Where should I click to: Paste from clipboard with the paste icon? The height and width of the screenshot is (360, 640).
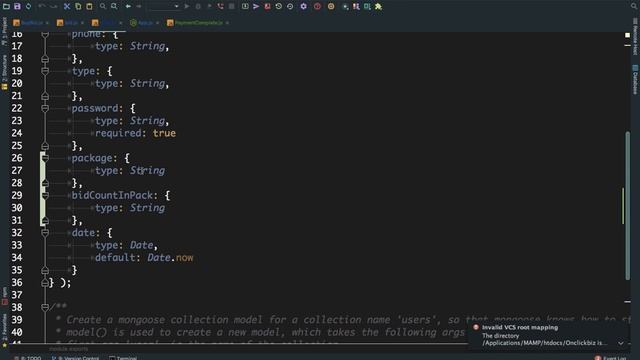[x=89, y=6]
